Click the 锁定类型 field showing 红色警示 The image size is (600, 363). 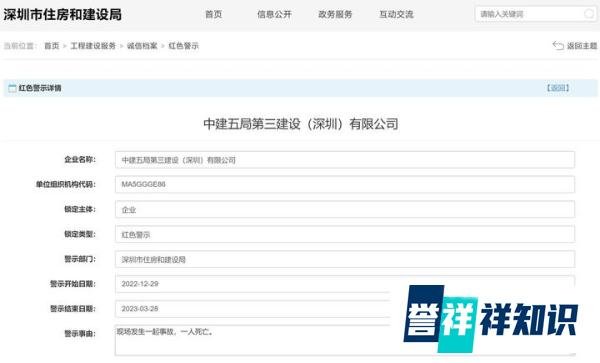[345, 234]
